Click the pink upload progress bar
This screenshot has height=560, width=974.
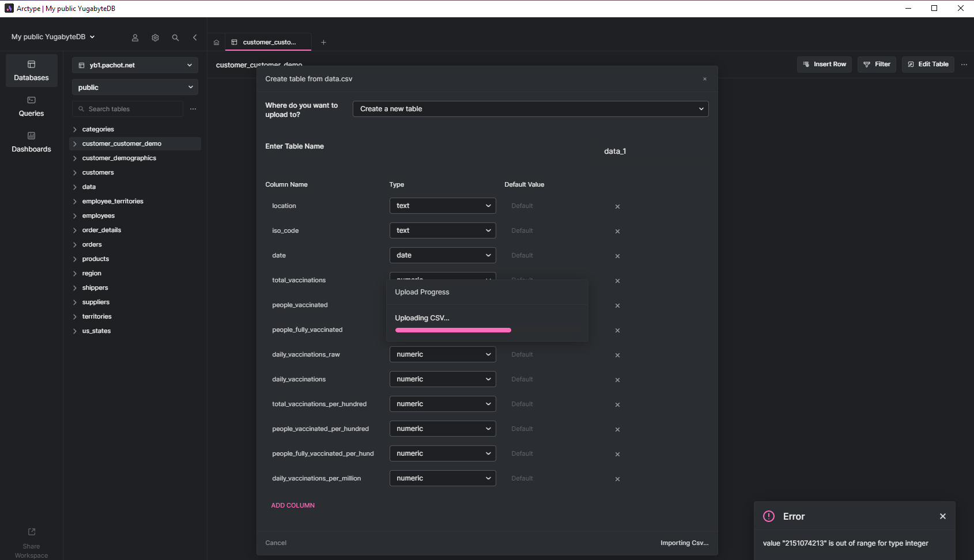coord(453,330)
